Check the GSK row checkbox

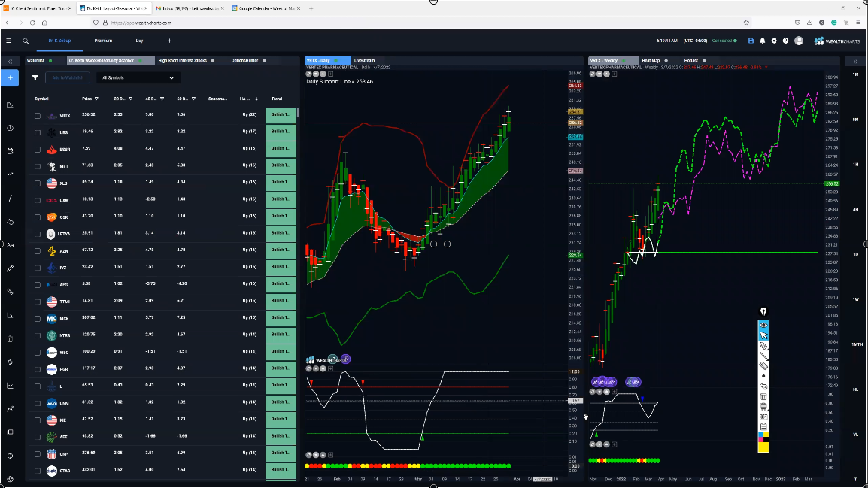tap(38, 217)
